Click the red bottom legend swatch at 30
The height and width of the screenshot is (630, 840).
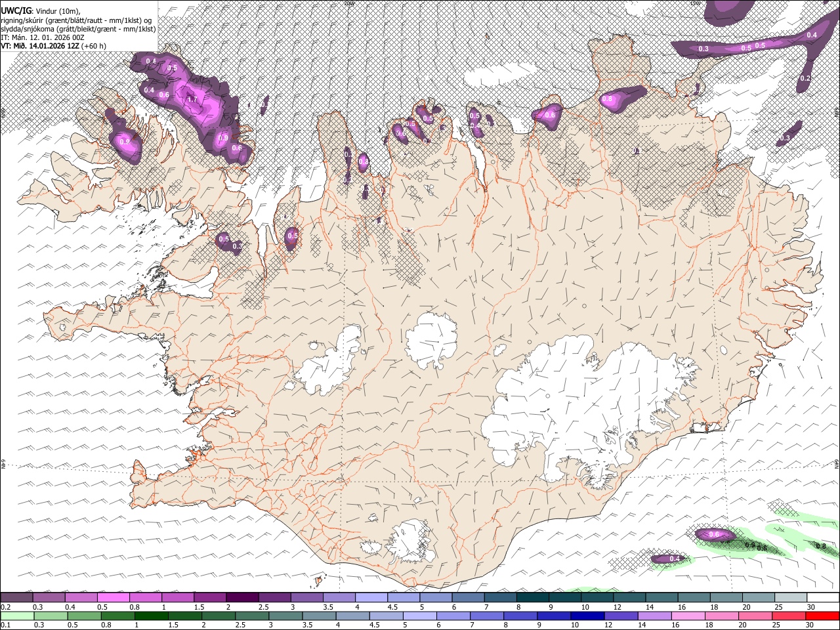point(823,616)
